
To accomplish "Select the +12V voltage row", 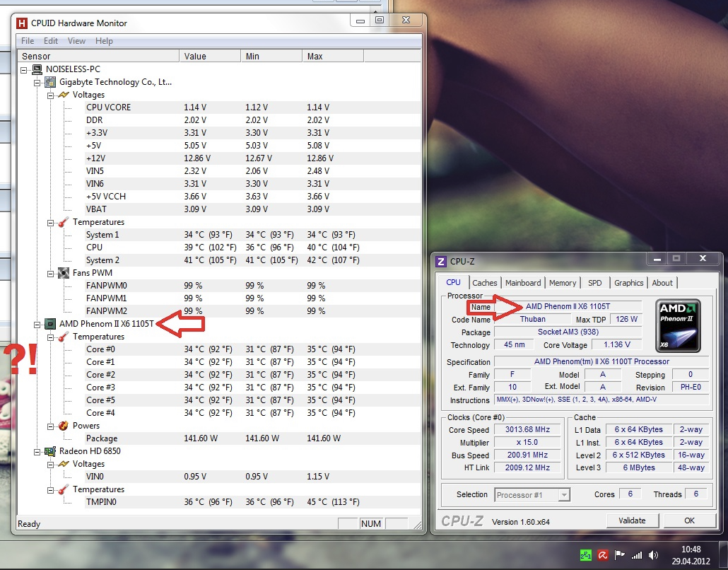I will (x=252, y=158).
